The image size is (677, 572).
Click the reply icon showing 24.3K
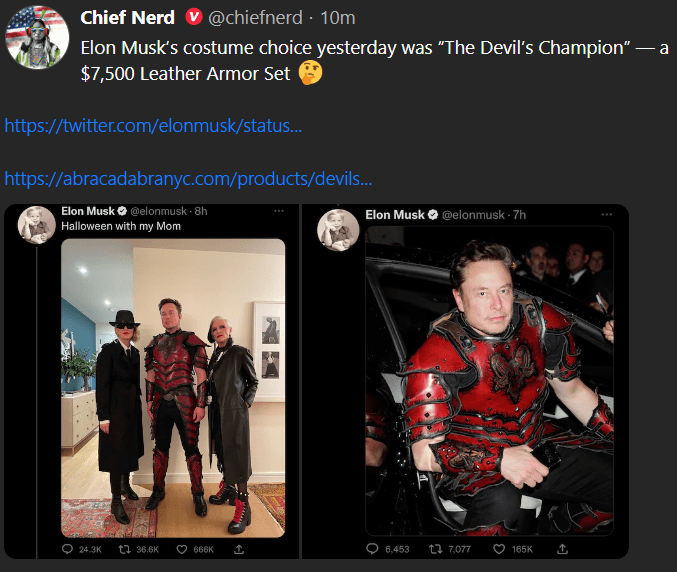[68, 549]
